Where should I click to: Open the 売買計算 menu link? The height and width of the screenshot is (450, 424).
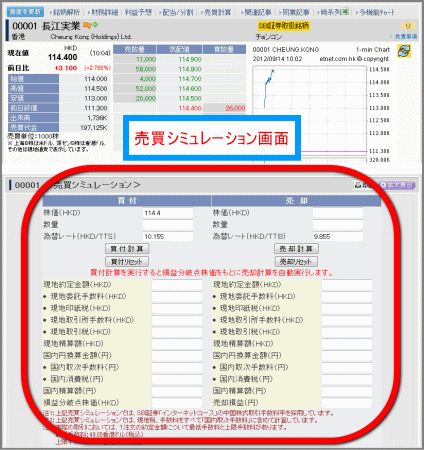pos(217,12)
